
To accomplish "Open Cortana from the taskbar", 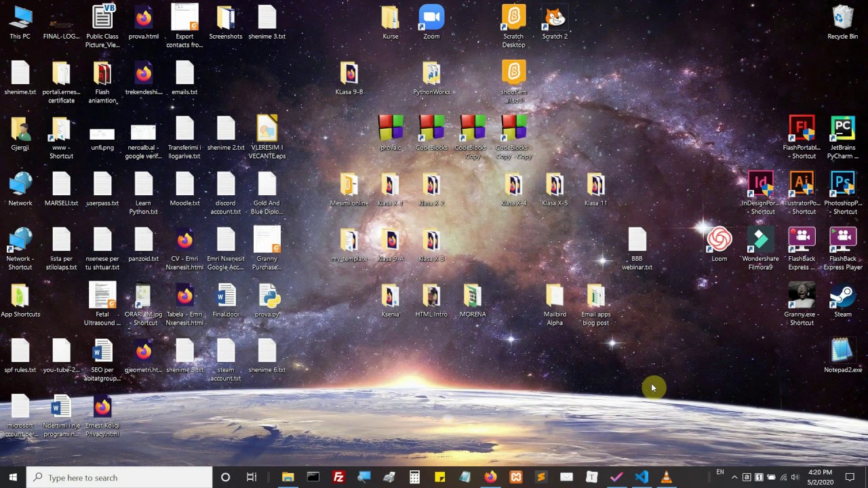I will pyautogui.click(x=226, y=477).
